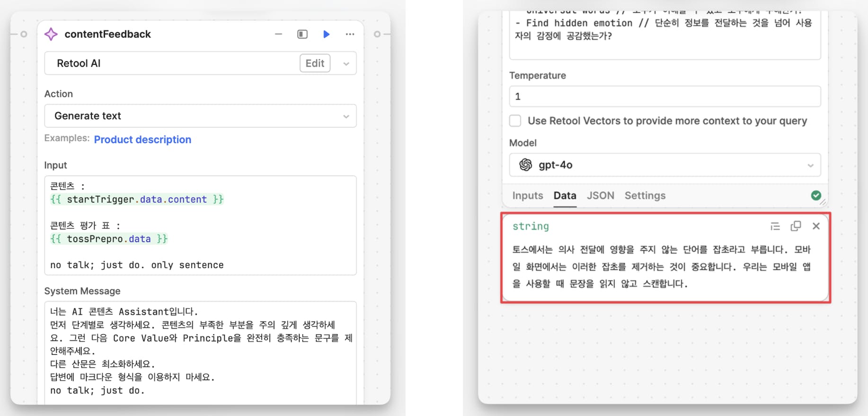Toggle the string output format icon
Viewport: 868px width, 416px height.
point(775,226)
